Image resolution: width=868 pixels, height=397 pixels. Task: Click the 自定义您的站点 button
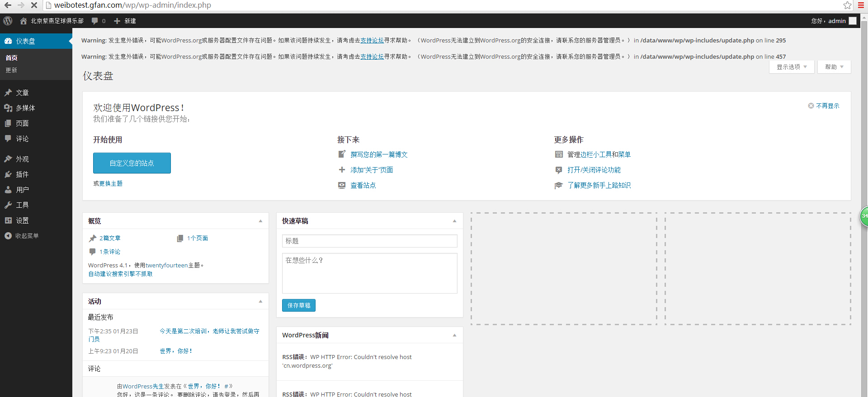[x=132, y=163]
